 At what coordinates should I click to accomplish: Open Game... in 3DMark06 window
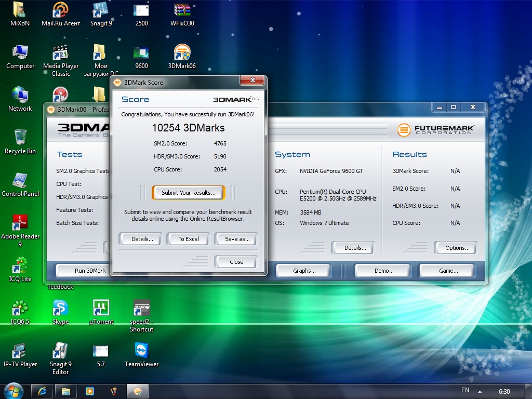click(448, 271)
